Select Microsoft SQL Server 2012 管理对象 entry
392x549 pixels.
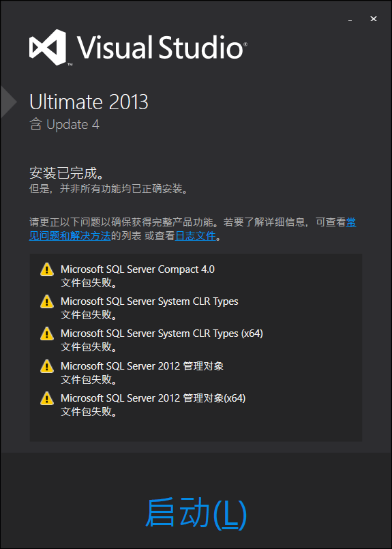(x=142, y=366)
